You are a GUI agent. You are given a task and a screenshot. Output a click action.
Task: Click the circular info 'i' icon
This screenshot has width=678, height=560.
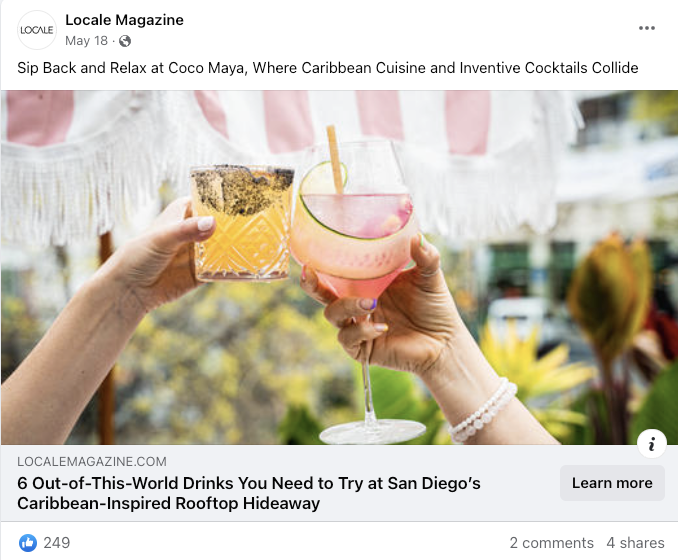[651, 444]
